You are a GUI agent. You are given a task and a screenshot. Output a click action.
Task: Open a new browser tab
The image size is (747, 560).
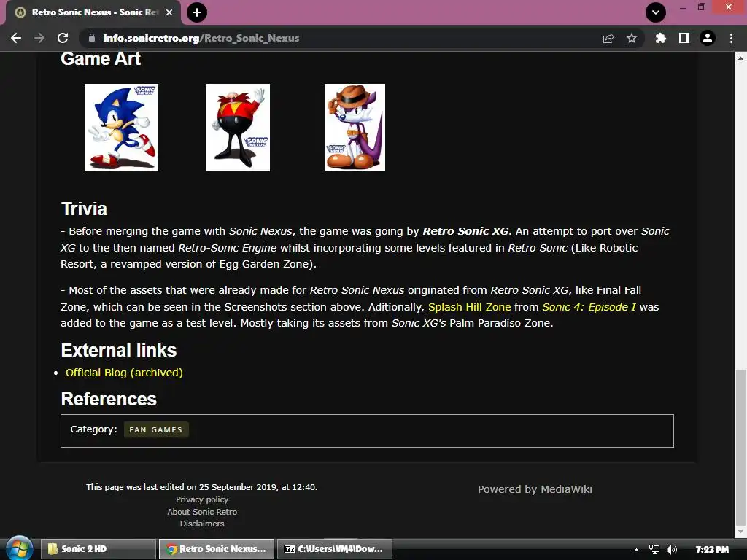coord(197,12)
